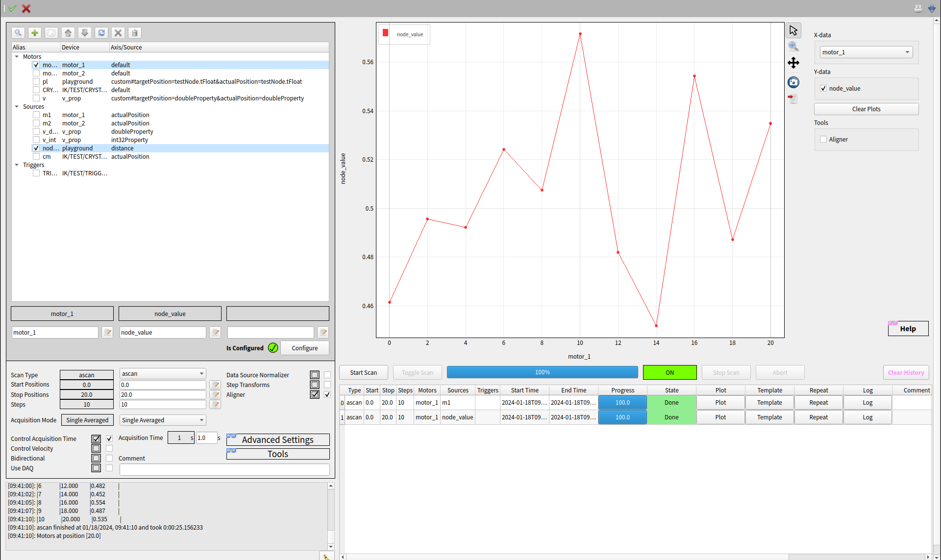Click the export data document icon

792,98
